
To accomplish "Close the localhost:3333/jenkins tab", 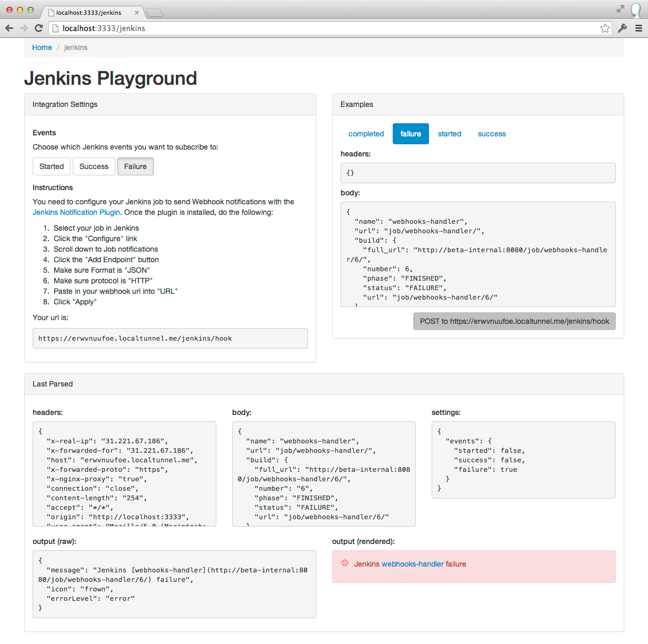I will (137, 13).
